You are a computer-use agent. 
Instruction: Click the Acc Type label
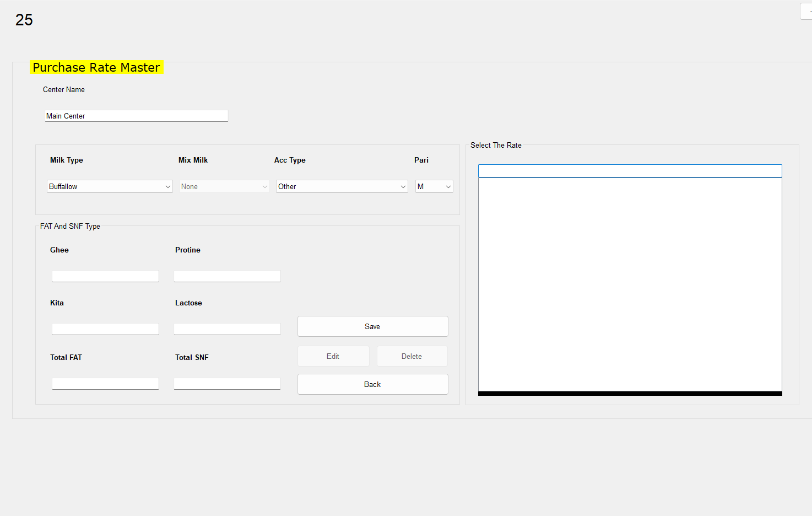click(290, 160)
